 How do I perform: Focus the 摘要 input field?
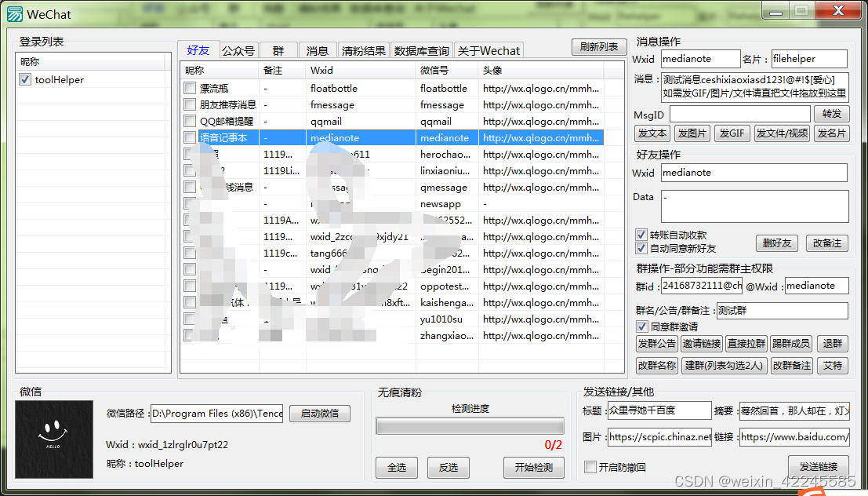(x=794, y=410)
